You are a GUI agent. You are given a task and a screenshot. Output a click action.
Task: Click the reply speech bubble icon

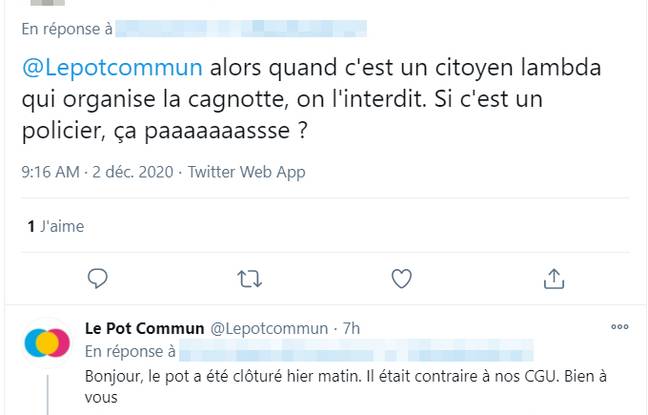coord(97,277)
